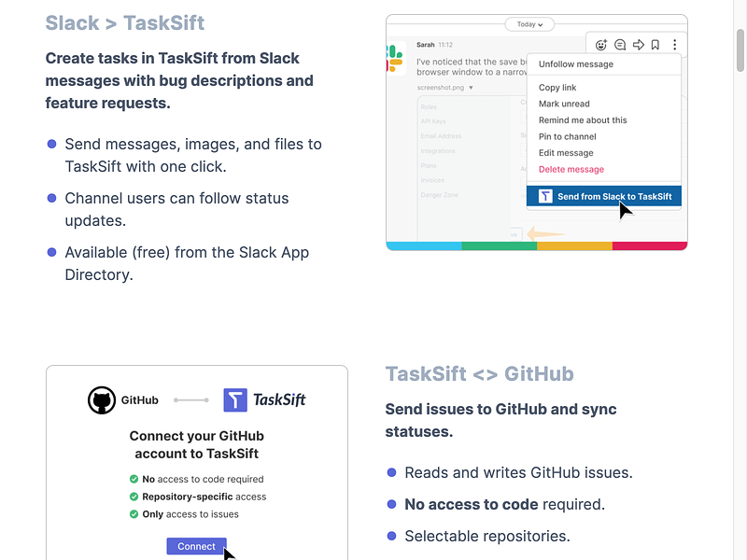Click Available (free) from Slack App Directory
Screen dimensions: 747x560
[187, 263]
